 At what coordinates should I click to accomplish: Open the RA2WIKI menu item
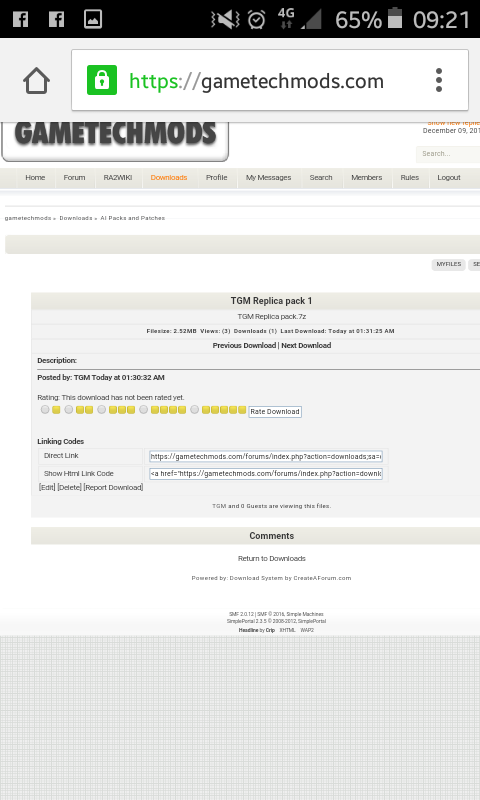point(118,178)
